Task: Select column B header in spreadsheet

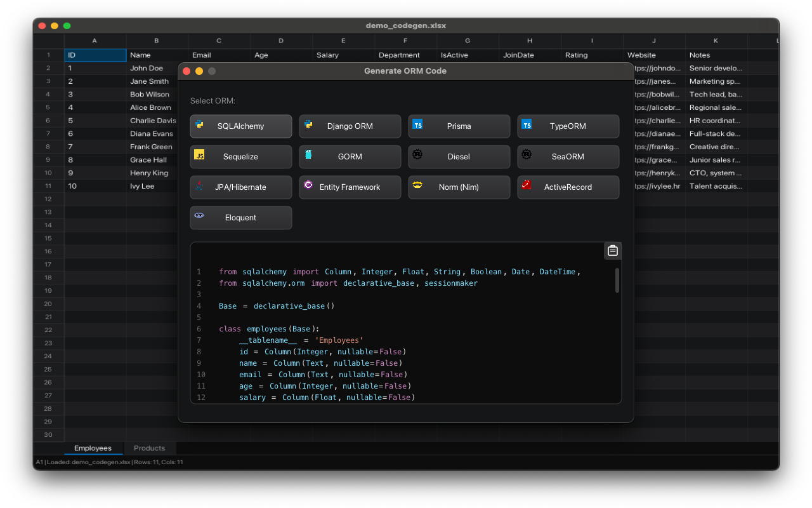Action: click(157, 41)
